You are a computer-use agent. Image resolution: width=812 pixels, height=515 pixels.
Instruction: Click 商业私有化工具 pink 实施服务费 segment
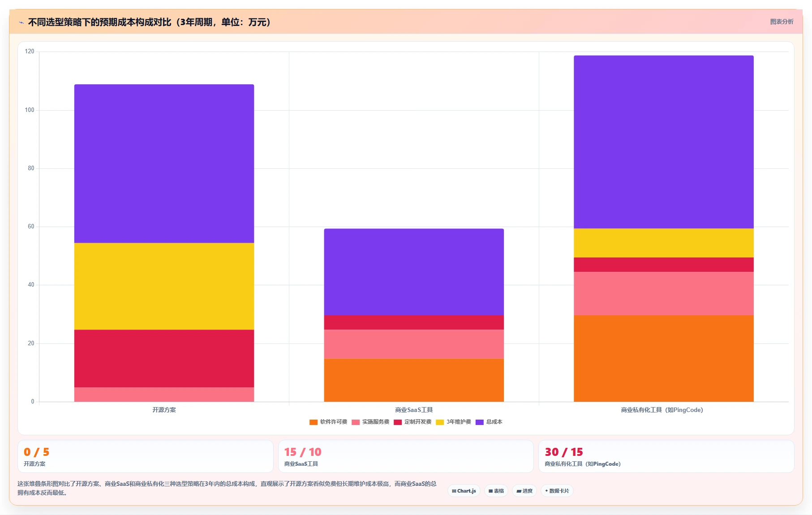[x=664, y=294]
